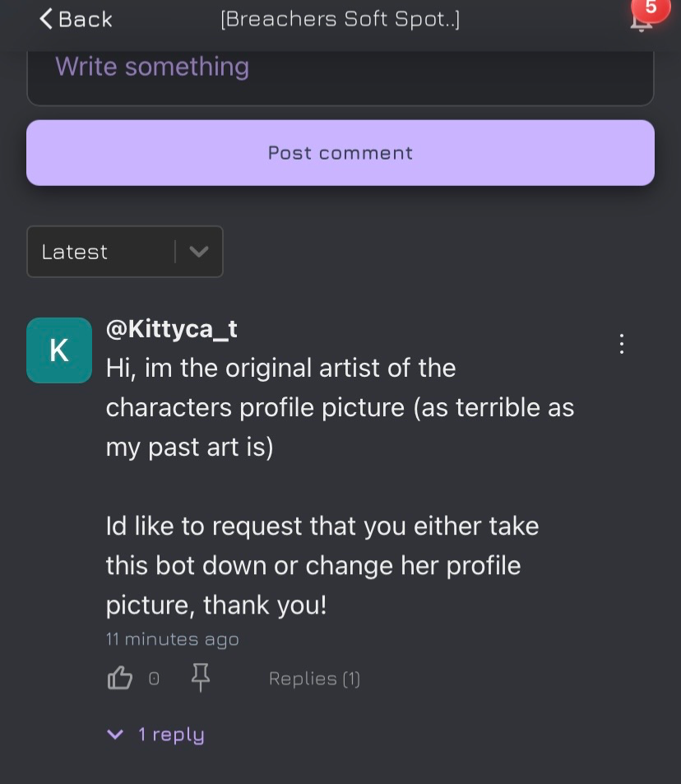Click the Back label in the header

82,18
